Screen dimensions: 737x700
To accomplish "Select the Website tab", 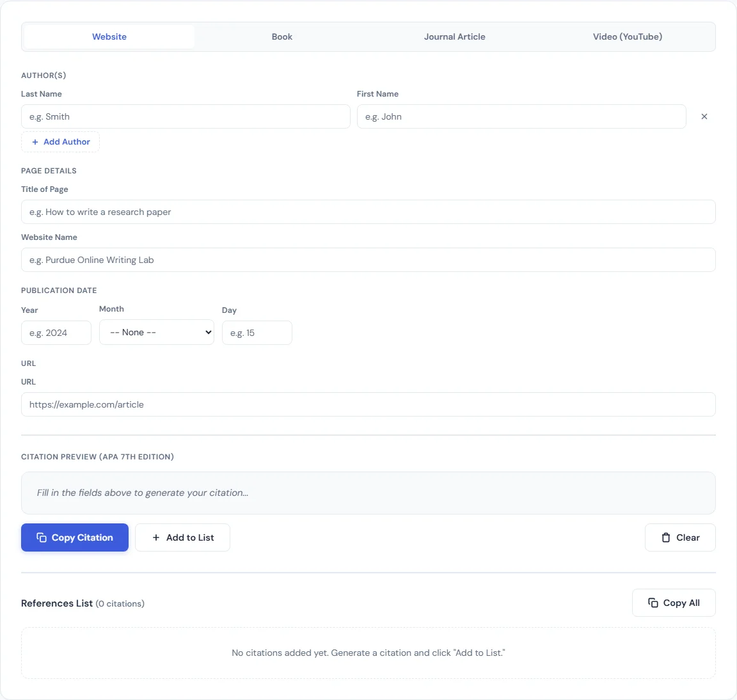I will (109, 36).
